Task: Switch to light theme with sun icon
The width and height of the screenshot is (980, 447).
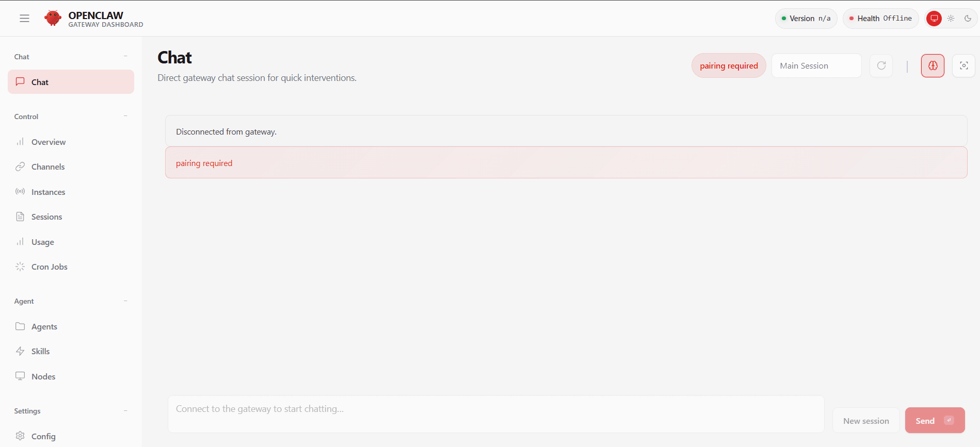Action: click(x=951, y=19)
